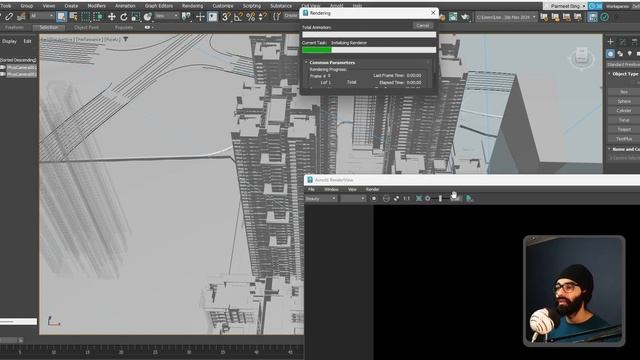Toggle Spinner Snap

[262, 17]
